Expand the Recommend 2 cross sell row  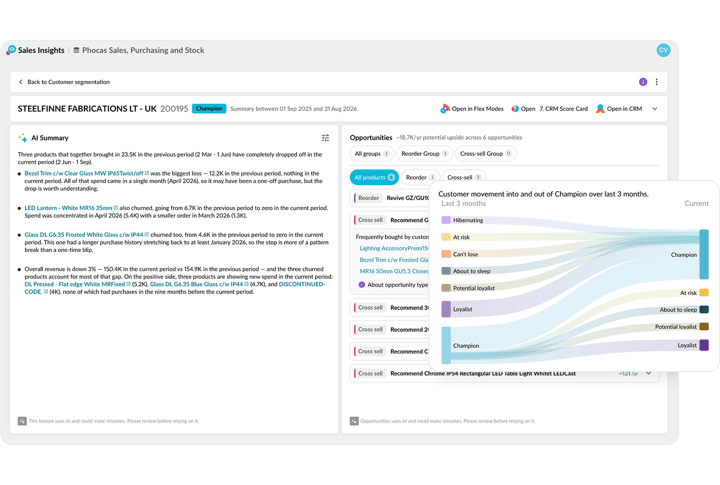390,329
